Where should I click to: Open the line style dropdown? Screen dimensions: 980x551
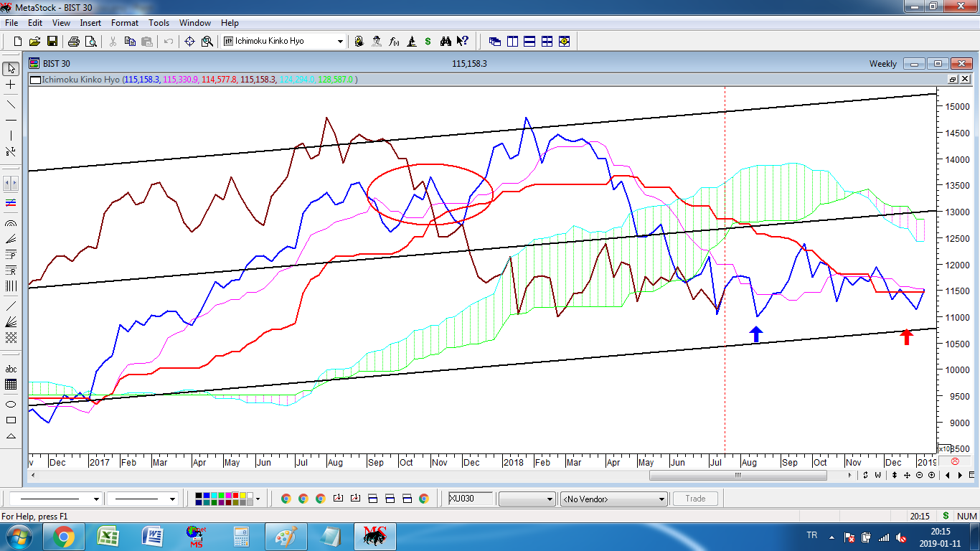pos(96,499)
